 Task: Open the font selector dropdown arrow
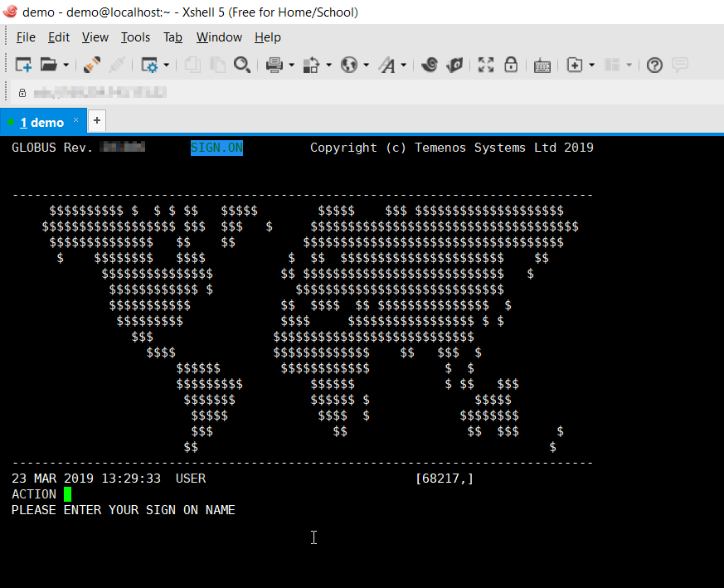pyautogui.click(x=404, y=65)
